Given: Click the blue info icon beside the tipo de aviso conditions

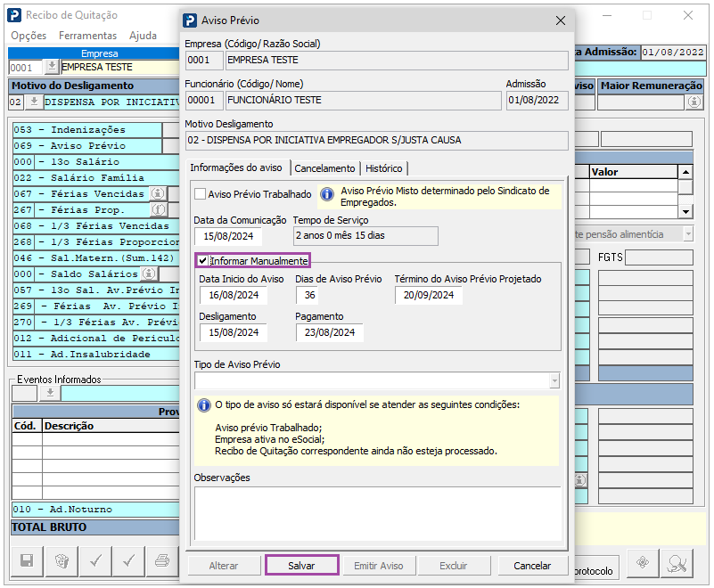Looking at the screenshot, I should (204, 405).
